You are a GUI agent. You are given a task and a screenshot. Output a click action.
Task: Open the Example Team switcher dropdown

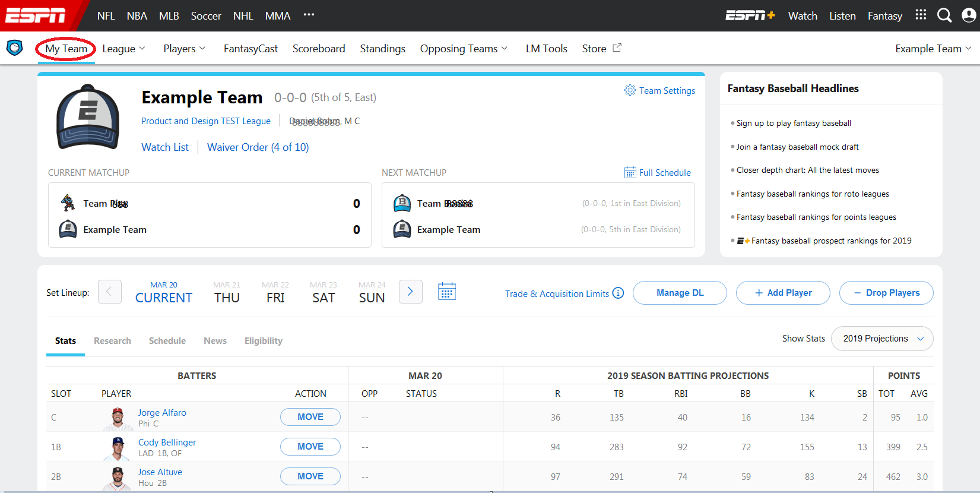pyautogui.click(x=933, y=49)
